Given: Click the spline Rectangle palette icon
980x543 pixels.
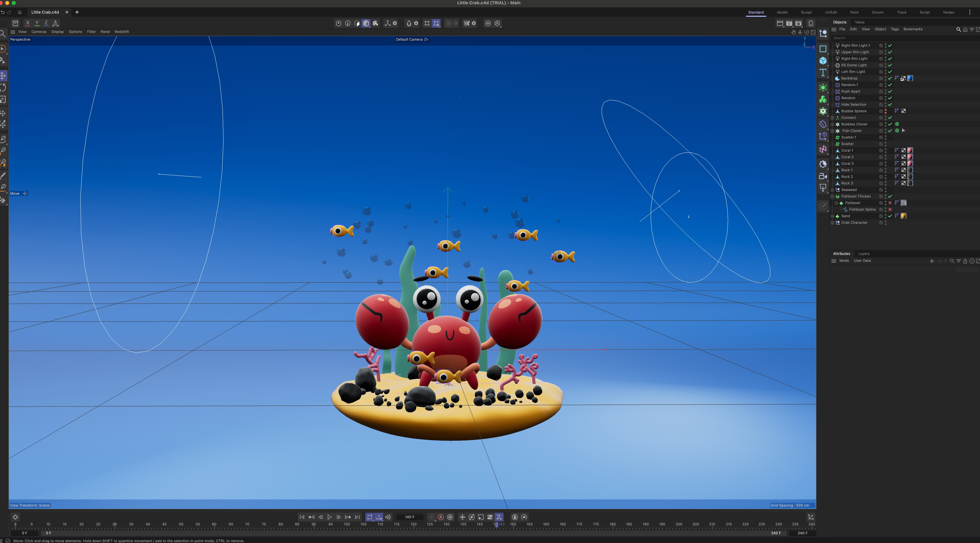Looking at the screenshot, I should pos(823,49).
